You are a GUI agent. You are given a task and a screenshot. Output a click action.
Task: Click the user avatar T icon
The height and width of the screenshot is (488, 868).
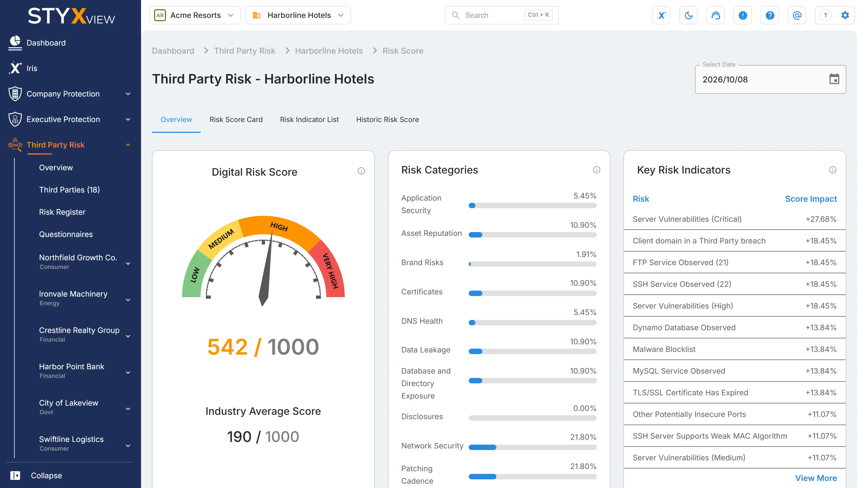[825, 15]
